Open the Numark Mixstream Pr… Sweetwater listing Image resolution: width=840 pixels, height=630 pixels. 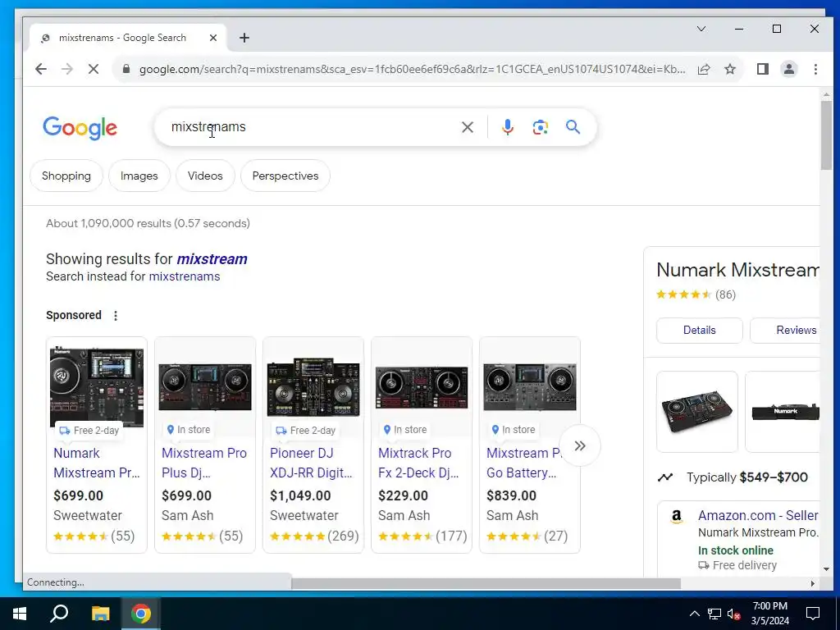(x=97, y=463)
